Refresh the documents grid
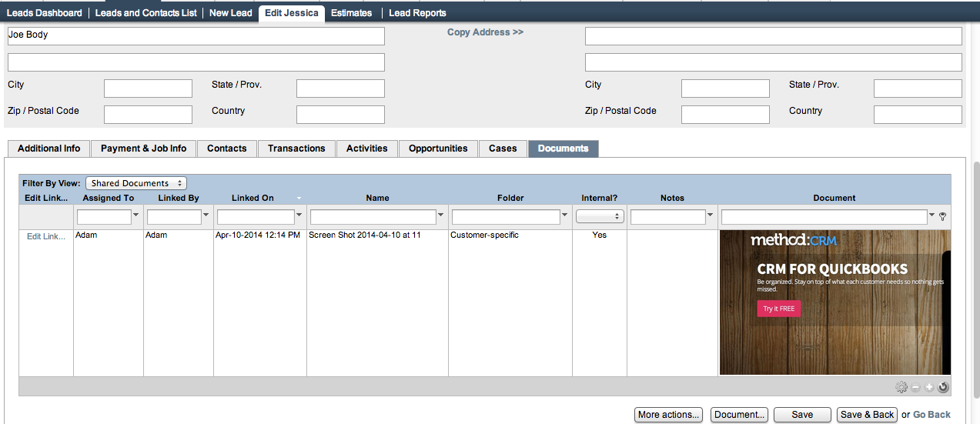Image resolution: width=980 pixels, height=424 pixels. point(943,387)
